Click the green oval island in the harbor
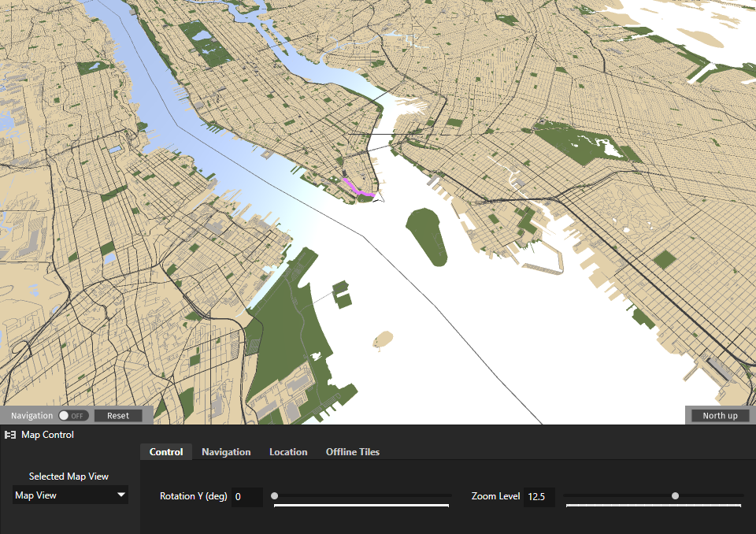The height and width of the screenshot is (534, 756). click(x=428, y=235)
